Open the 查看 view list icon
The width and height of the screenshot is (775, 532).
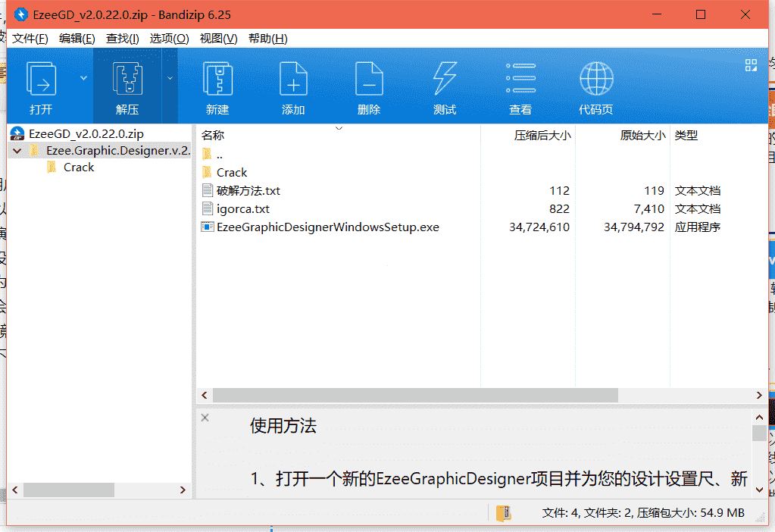520,78
